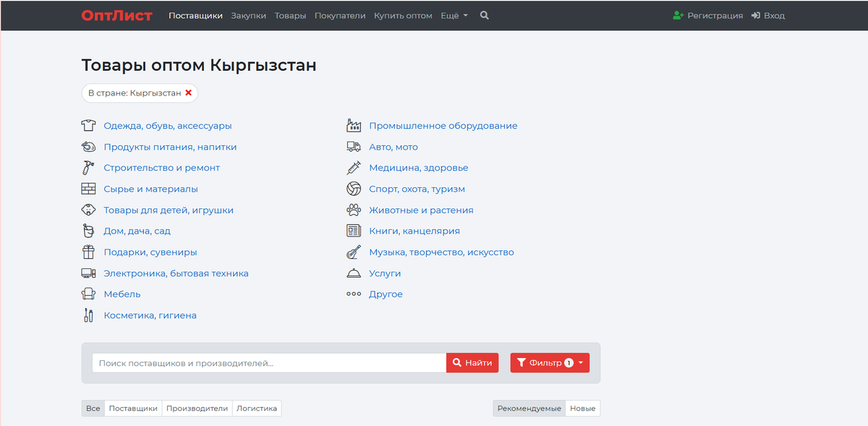Click the cosmetics icon for Косметика, гигиена
The height and width of the screenshot is (426, 868).
click(x=88, y=315)
